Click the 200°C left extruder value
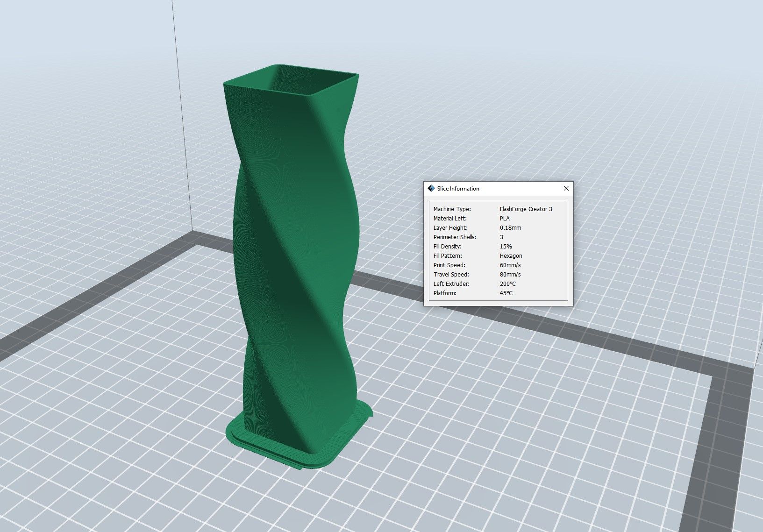This screenshot has width=763, height=532. [x=507, y=284]
